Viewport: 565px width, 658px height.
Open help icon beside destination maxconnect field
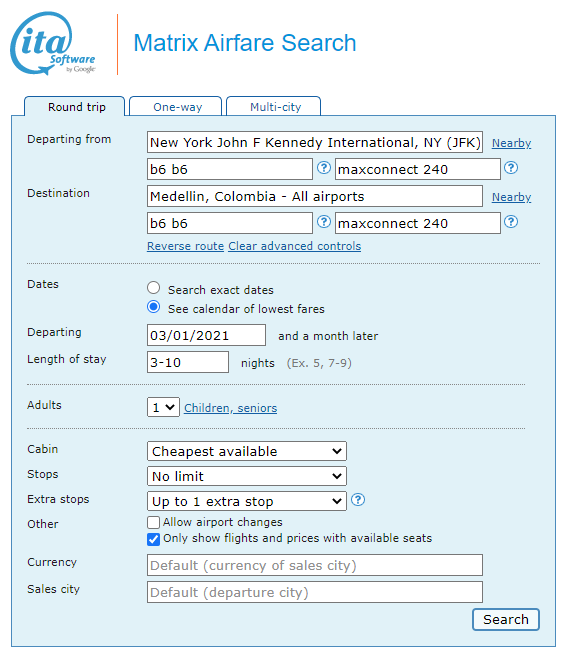pyautogui.click(x=510, y=222)
